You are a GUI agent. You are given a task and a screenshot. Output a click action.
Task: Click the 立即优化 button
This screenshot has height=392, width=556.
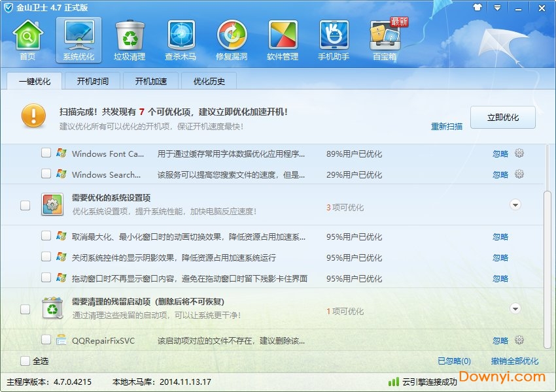click(503, 117)
